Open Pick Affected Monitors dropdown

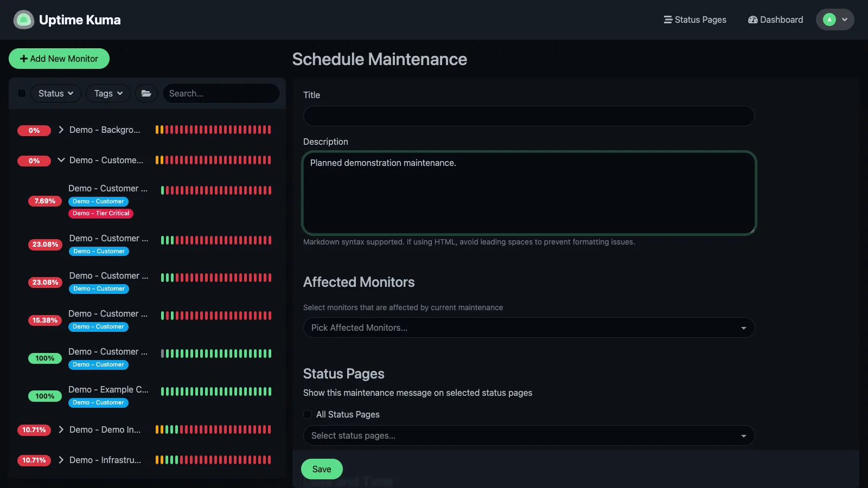pyautogui.click(x=529, y=328)
